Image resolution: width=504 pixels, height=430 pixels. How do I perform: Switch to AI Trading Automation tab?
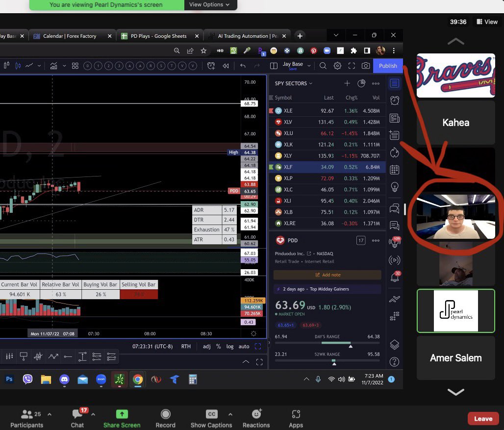coord(248,36)
